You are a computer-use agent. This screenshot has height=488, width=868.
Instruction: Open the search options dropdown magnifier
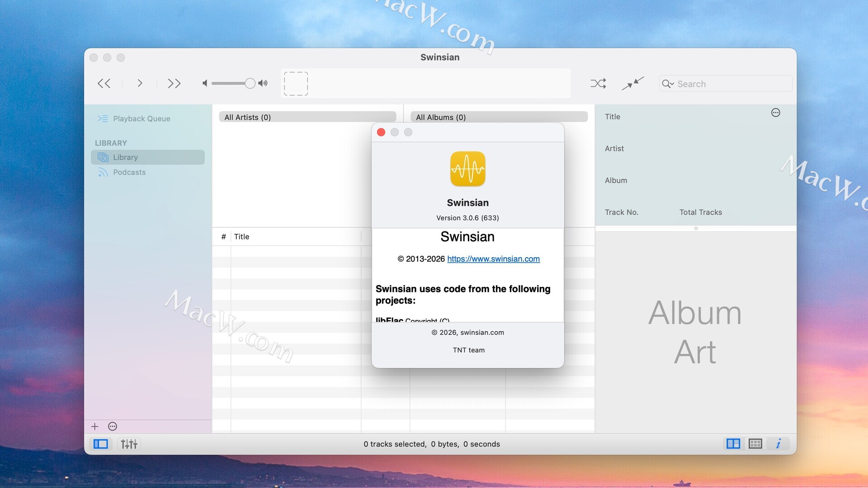click(667, 84)
